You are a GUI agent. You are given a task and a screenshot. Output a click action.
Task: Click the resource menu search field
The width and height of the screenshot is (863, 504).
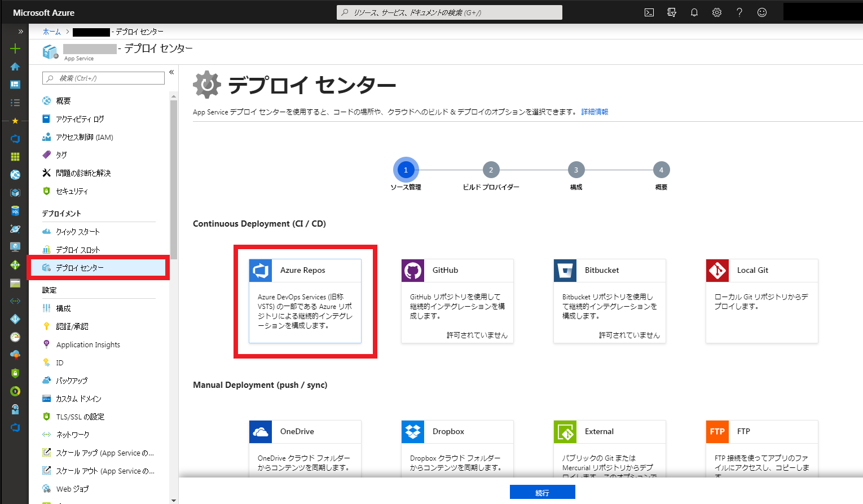tap(104, 78)
